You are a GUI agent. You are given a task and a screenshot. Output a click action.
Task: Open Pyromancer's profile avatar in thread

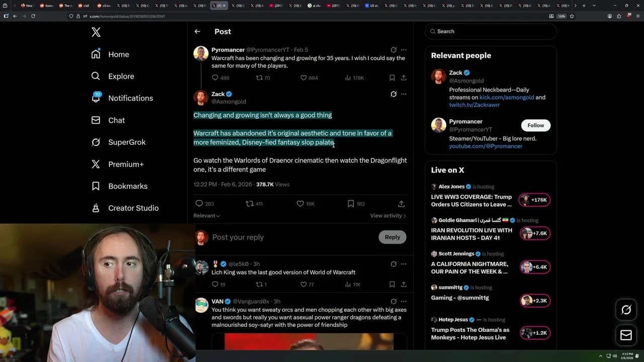tap(201, 54)
